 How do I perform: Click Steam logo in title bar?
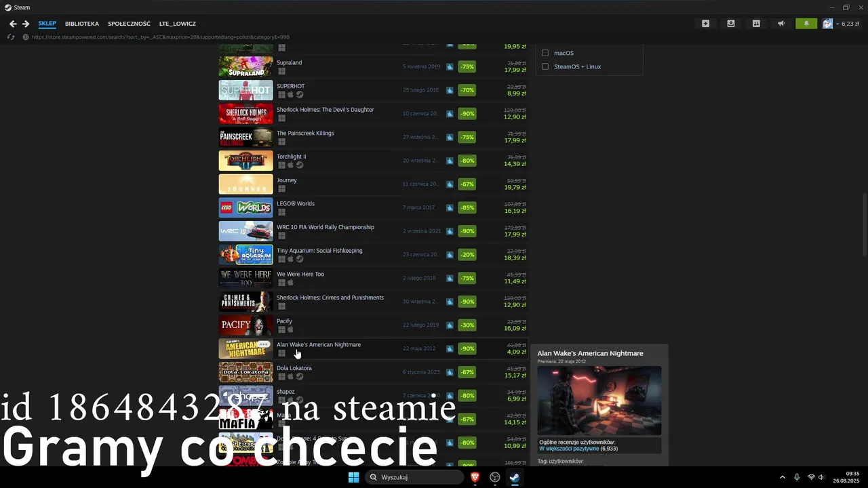pos(8,7)
